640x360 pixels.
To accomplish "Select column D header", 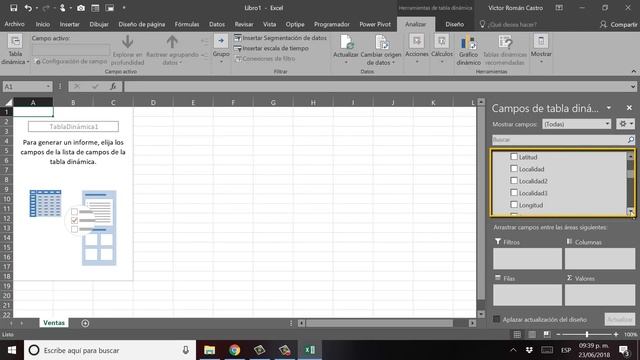I will (x=153, y=102).
